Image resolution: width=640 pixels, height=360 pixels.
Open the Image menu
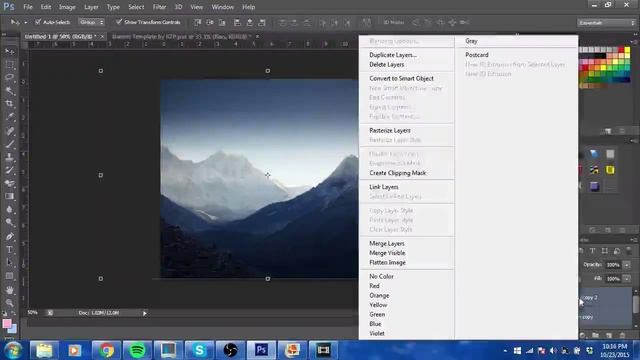point(67,7)
